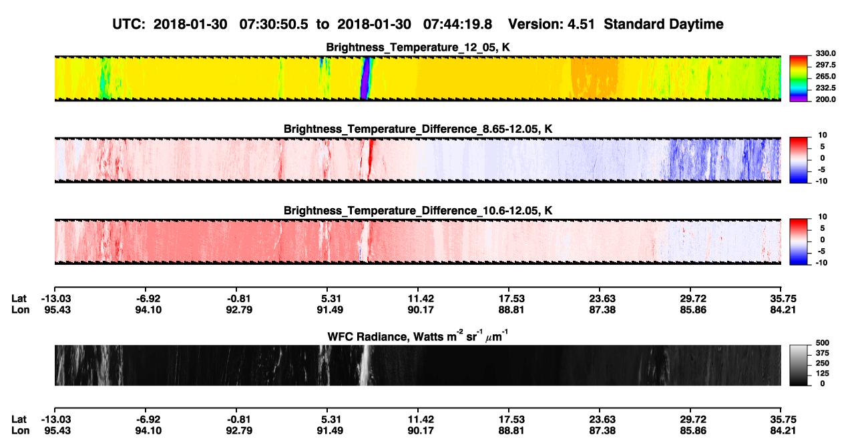Select the Brightness_Temperature_Difference_8.65-12.05, K title
The height and width of the screenshot is (445, 868).
tap(418, 129)
